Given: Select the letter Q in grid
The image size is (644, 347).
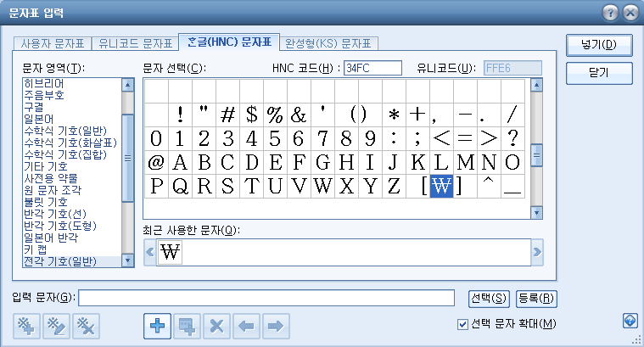Looking at the screenshot, I should point(180,186).
